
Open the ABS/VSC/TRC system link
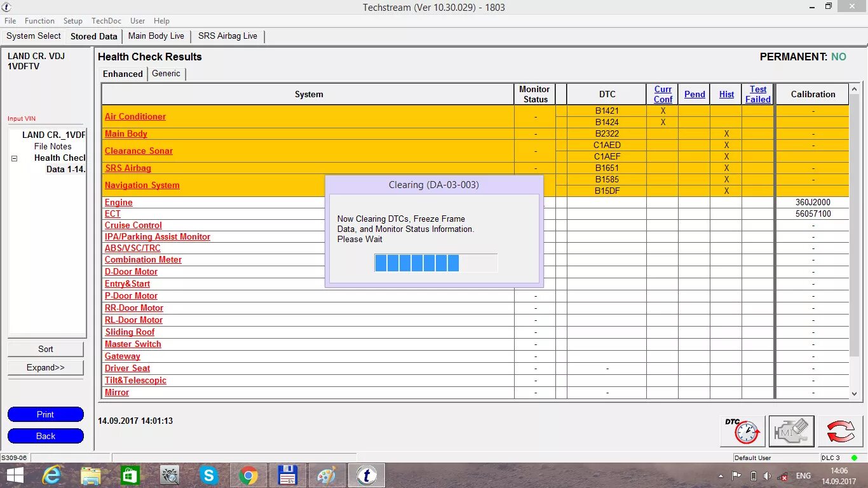click(x=133, y=248)
